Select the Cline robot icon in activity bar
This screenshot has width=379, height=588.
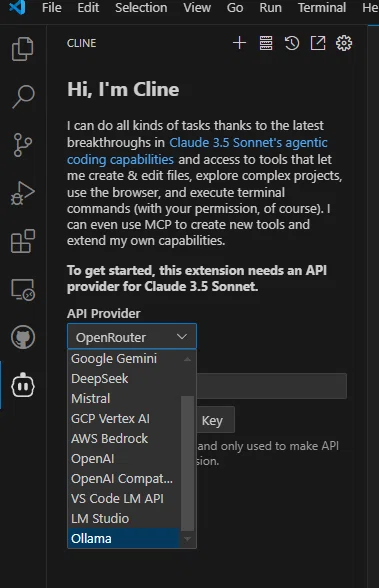click(23, 385)
